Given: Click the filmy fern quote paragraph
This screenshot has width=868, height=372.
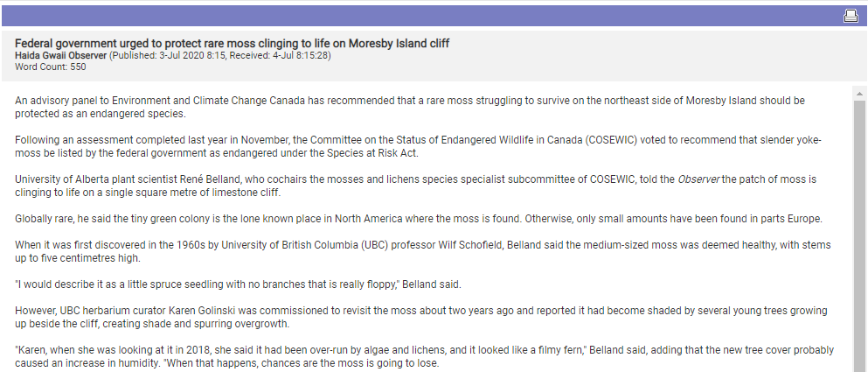Looking at the screenshot, I should point(424,357).
